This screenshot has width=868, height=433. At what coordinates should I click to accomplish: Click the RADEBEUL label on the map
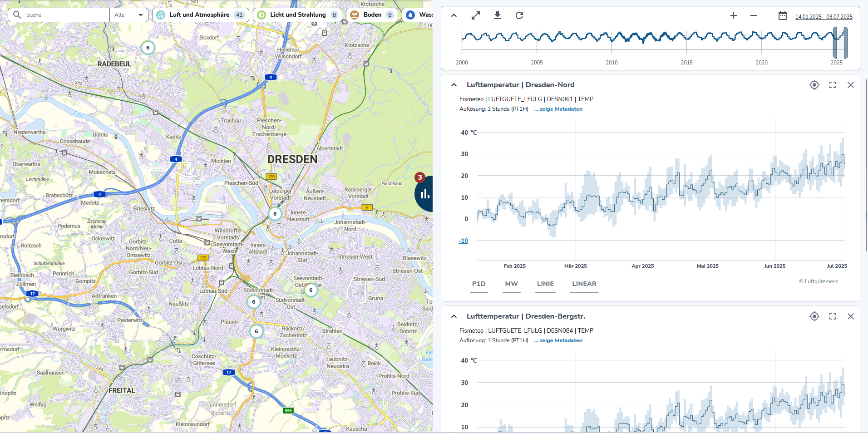coord(114,64)
